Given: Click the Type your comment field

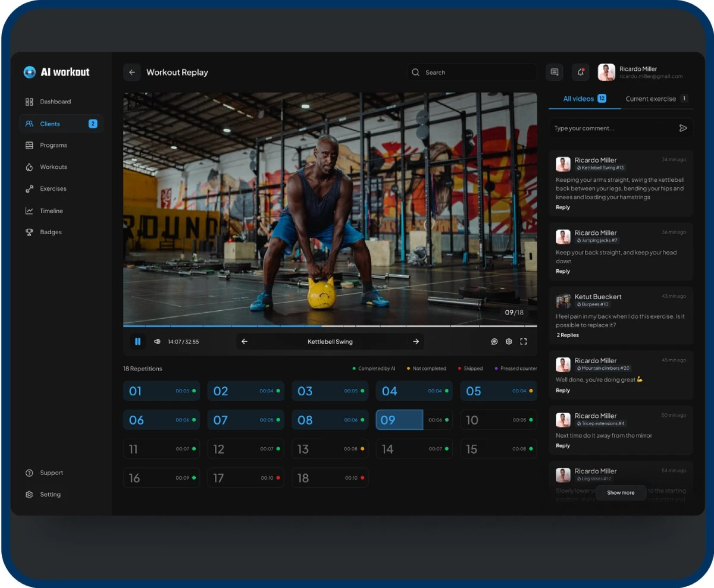Looking at the screenshot, I should [613, 128].
